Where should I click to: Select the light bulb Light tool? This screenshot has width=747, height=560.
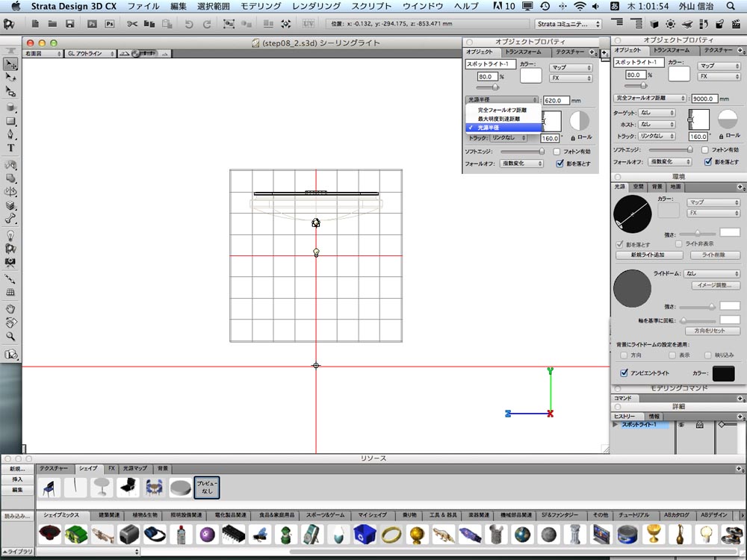[10, 235]
